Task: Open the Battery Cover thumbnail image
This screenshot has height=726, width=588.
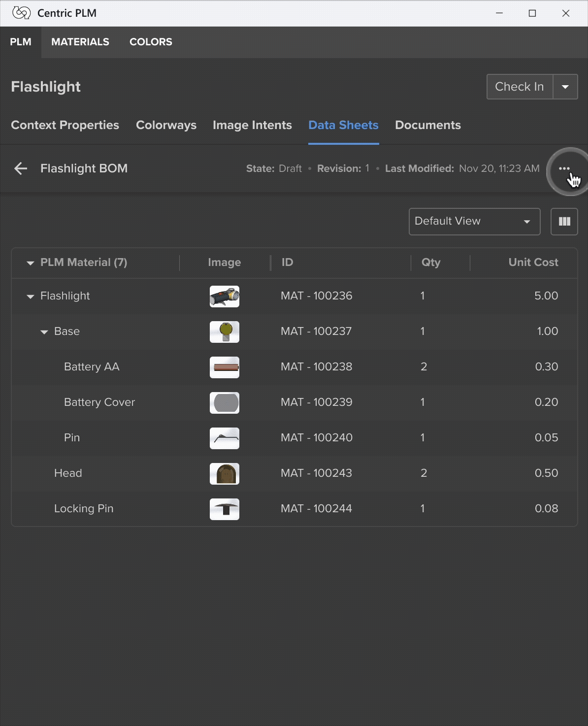Action: (225, 403)
